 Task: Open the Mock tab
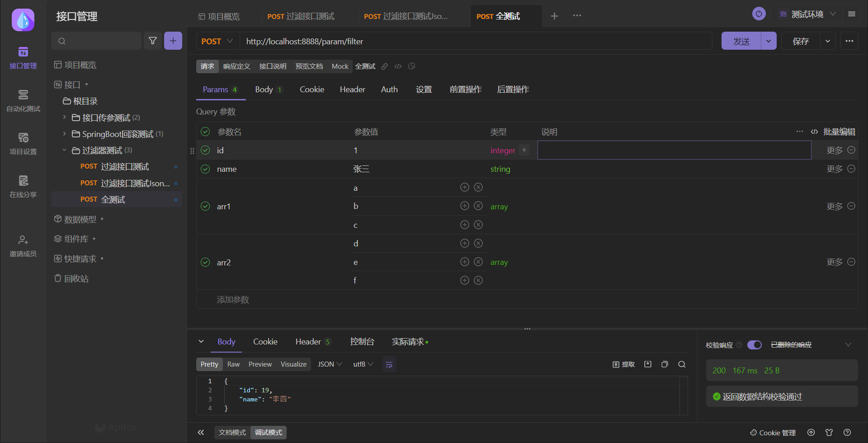point(340,66)
